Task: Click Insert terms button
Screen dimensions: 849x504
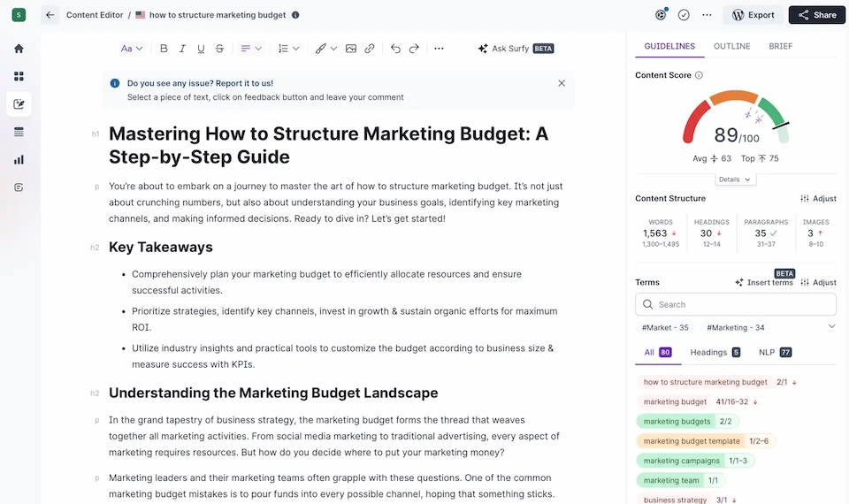Action: coord(764,283)
